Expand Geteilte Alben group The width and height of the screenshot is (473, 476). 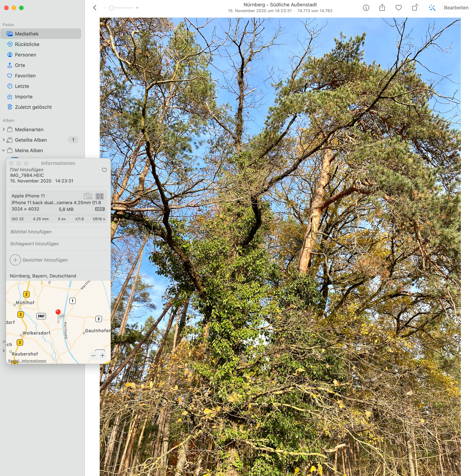tap(3, 140)
